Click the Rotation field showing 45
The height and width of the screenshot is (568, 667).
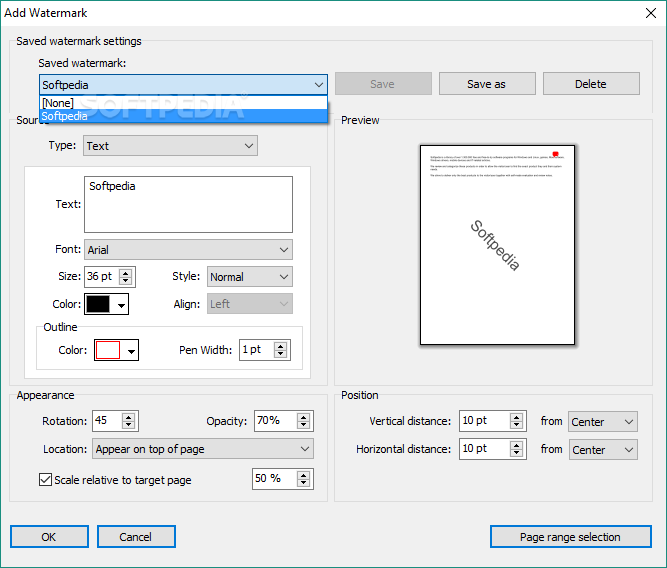tap(107, 421)
